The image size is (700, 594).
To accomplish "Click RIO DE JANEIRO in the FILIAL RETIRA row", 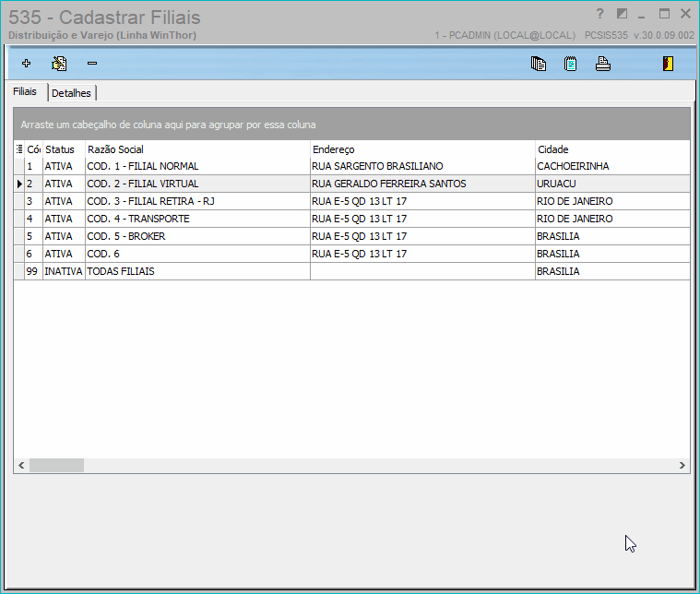I will coord(612,201).
